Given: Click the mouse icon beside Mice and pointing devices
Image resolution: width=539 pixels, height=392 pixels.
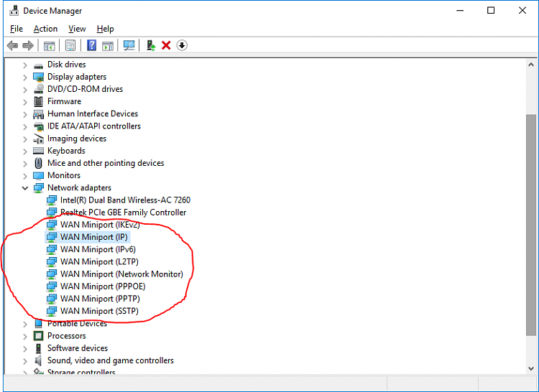Looking at the screenshot, I should point(39,164).
